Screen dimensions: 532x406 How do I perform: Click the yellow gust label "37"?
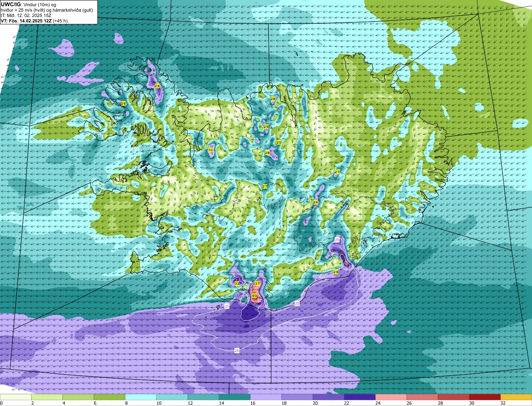(257, 284)
